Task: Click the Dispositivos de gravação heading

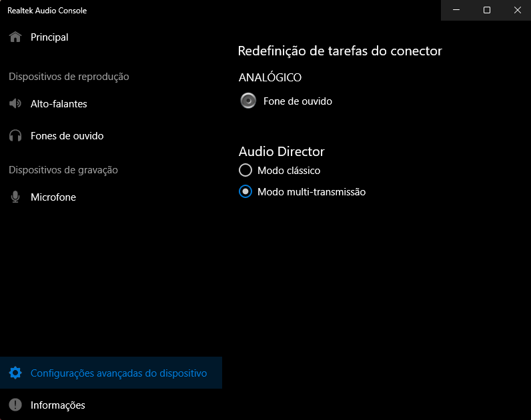Action: click(63, 170)
